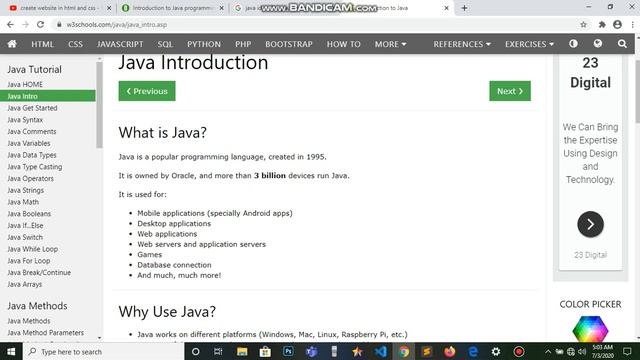Go back with the browser back arrow

tap(11, 24)
